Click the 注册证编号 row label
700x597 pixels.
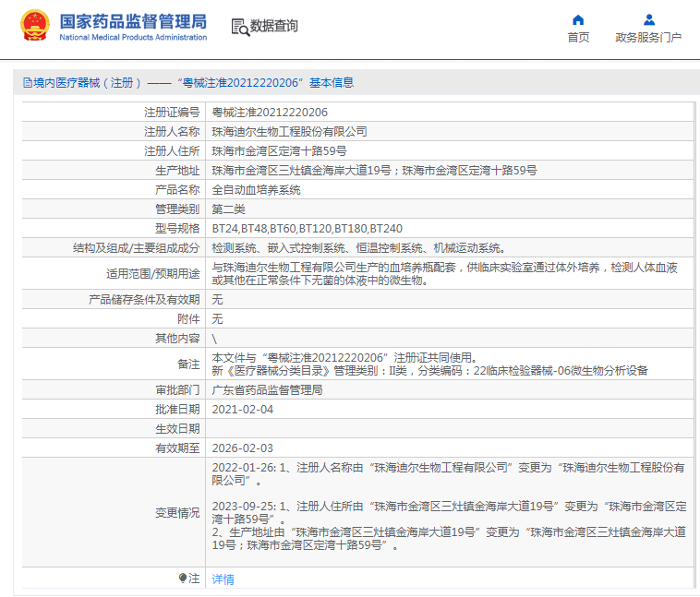[172, 113]
